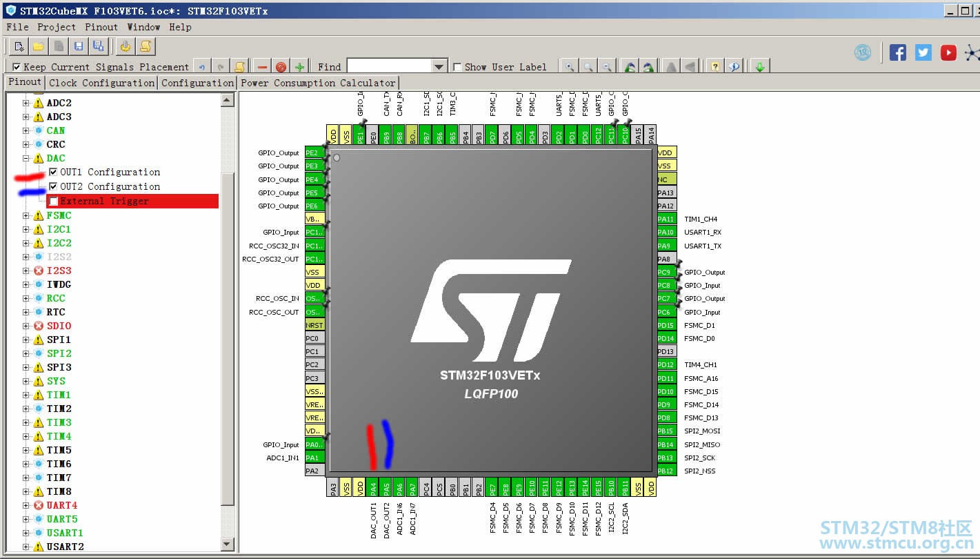
Task: Click the NRST pin on the chip
Action: click(314, 325)
